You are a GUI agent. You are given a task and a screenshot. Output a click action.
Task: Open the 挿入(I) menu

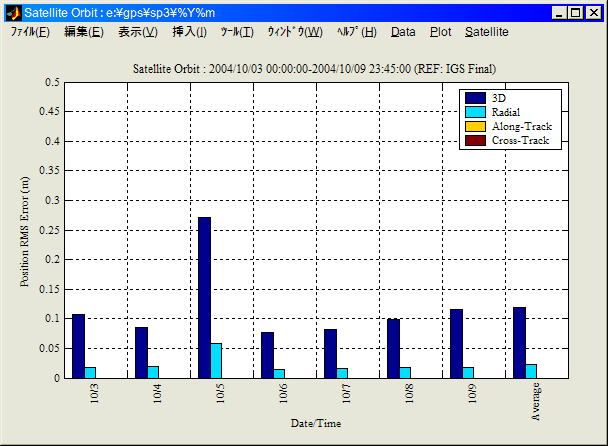point(189,32)
